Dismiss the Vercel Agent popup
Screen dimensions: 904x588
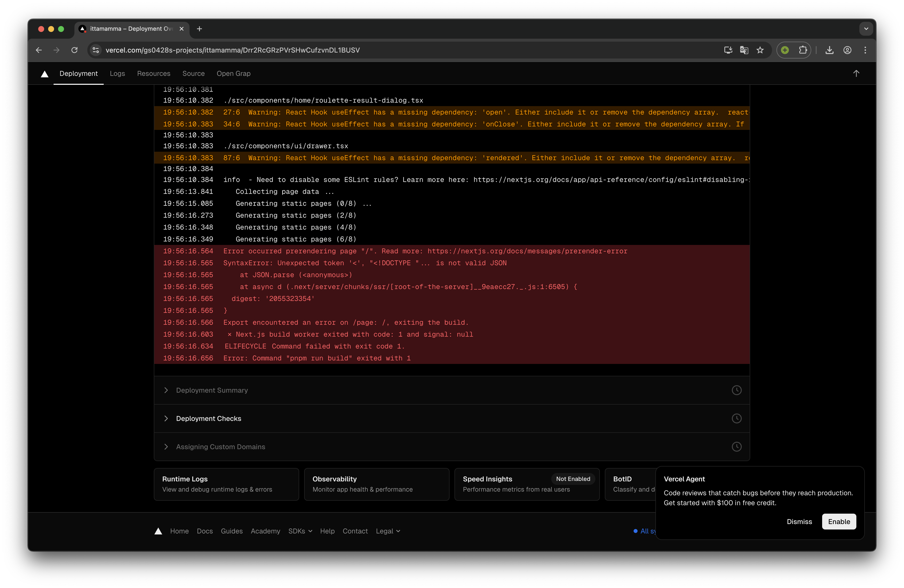click(799, 522)
